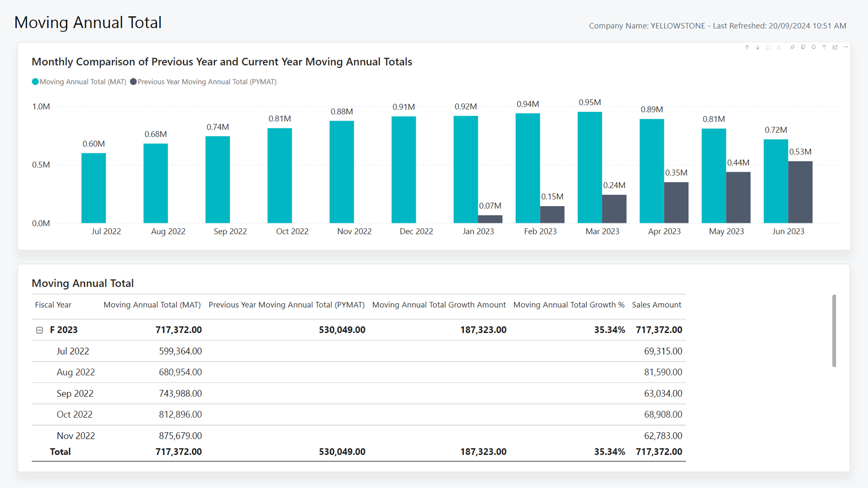The height and width of the screenshot is (488, 868).
Task: Click teal Moving Annual Total legend marker
Action: (35, 82)
